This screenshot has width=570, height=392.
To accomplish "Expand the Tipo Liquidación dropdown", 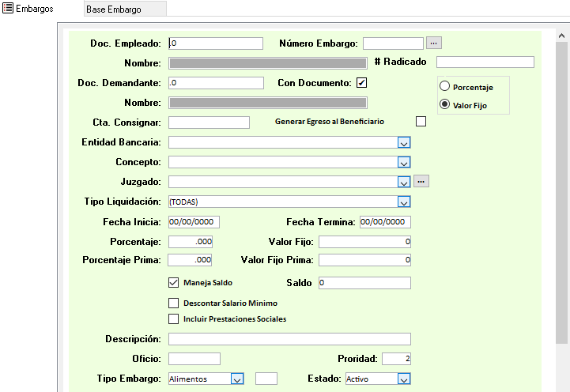I will pyautogui.click(x=403, y=202).
